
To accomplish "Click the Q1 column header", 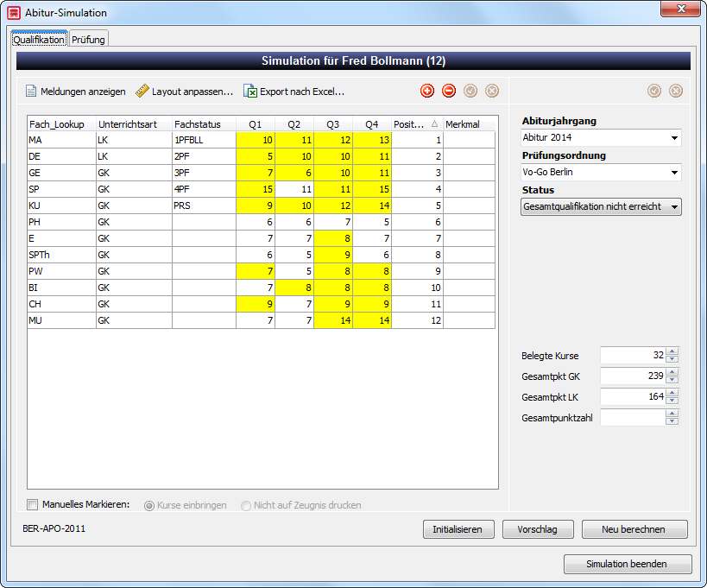I will pyautogui.click(x=256, y=124).
